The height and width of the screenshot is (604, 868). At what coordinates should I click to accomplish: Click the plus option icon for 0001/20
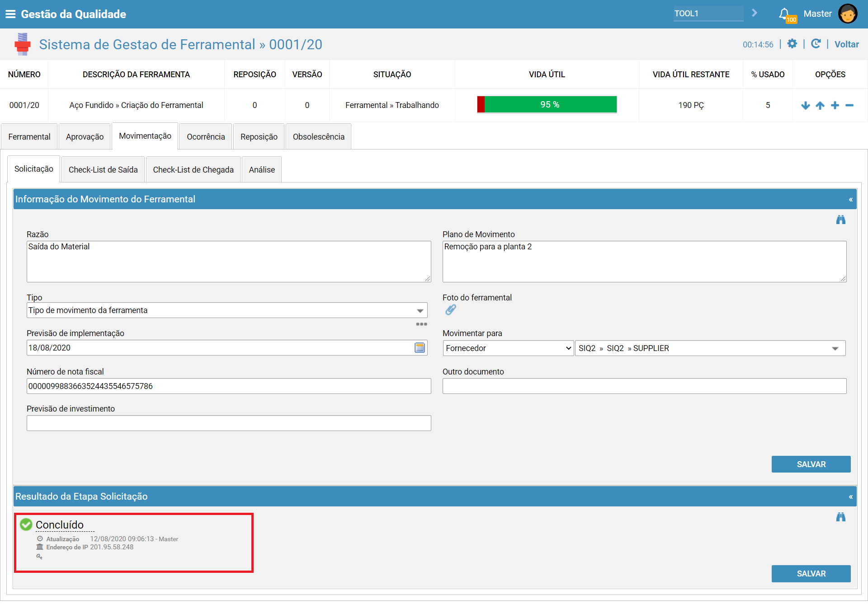click(x=835, y=105)
